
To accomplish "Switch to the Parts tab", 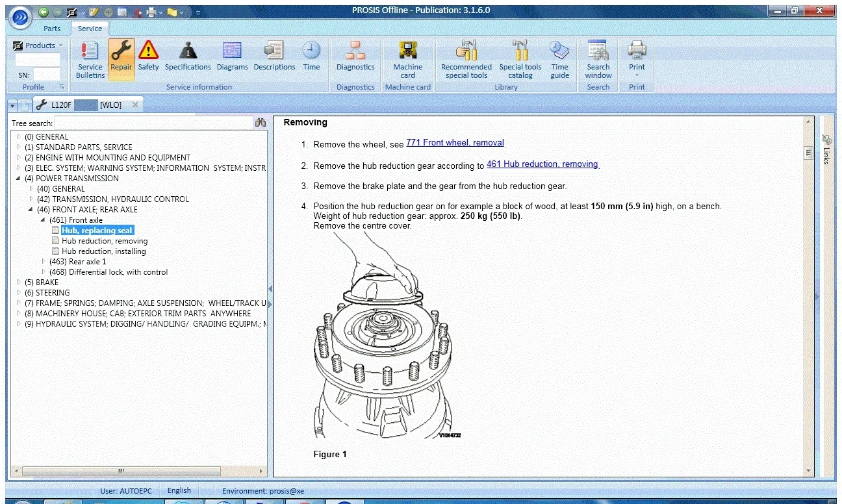I will [51, 29].
